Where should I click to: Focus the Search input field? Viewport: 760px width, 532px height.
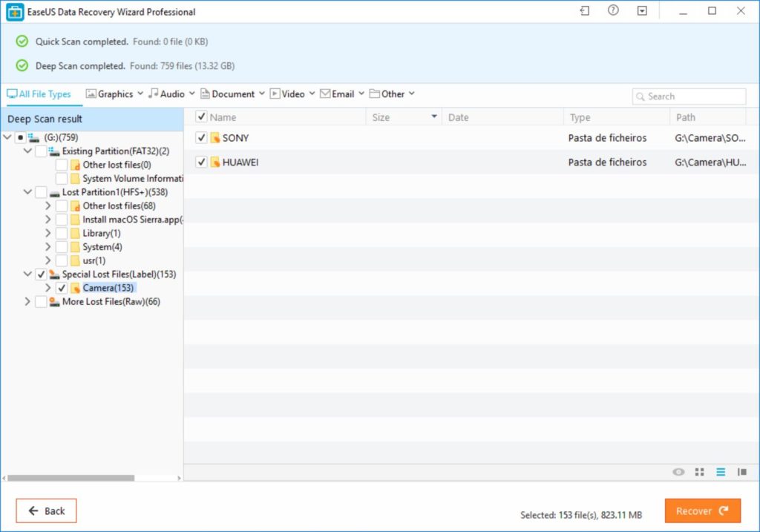click(x=689, y=96)
